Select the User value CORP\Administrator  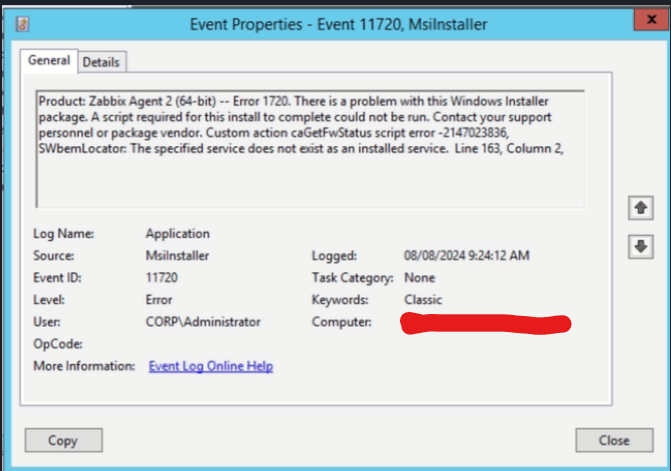203,322
